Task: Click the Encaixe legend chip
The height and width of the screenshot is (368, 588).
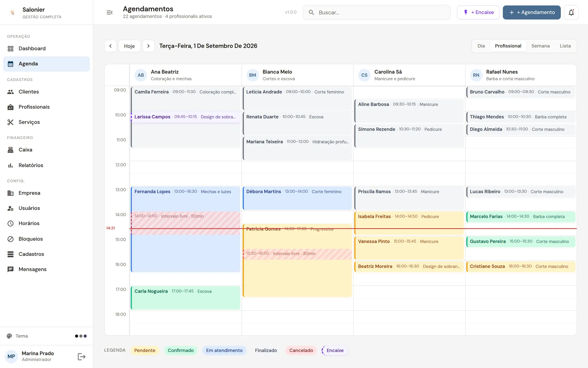Action: pos(335,350)
